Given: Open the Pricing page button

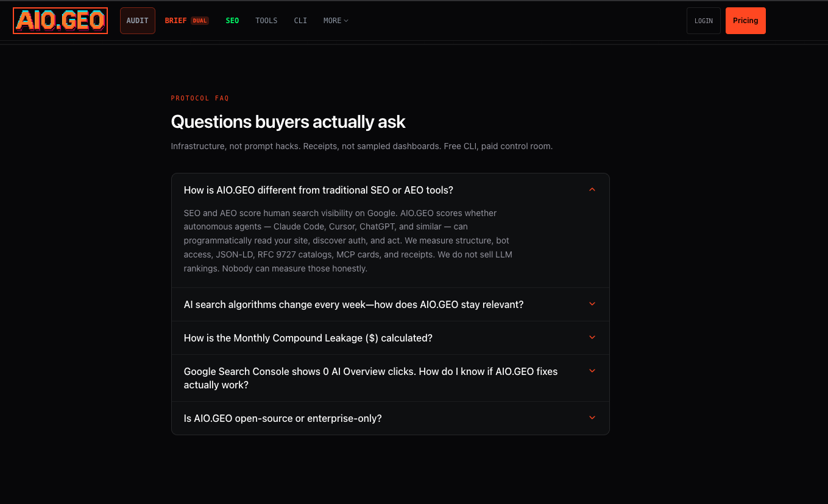Looking at the screenshot, I should tap(746, 21).
